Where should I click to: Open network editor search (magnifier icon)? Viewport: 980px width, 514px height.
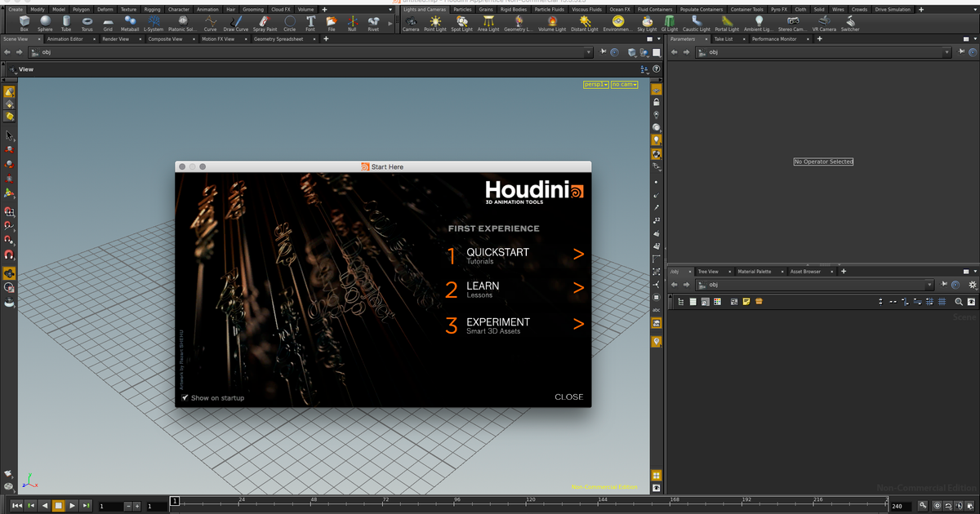pyautogui.click(x=960, y=301)
